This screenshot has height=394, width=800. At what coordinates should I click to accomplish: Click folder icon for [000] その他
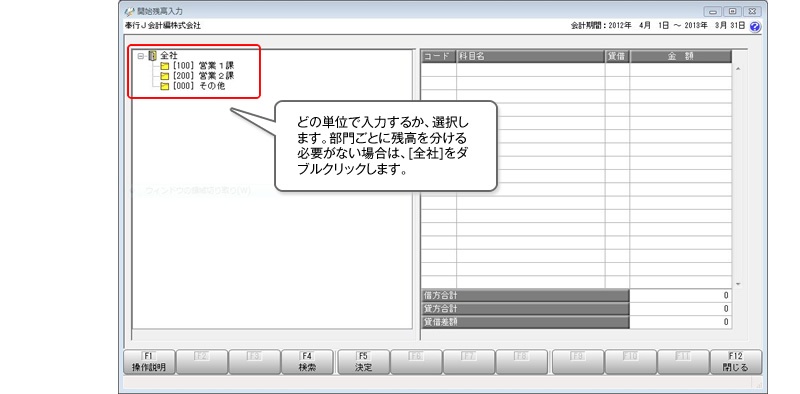164,87
